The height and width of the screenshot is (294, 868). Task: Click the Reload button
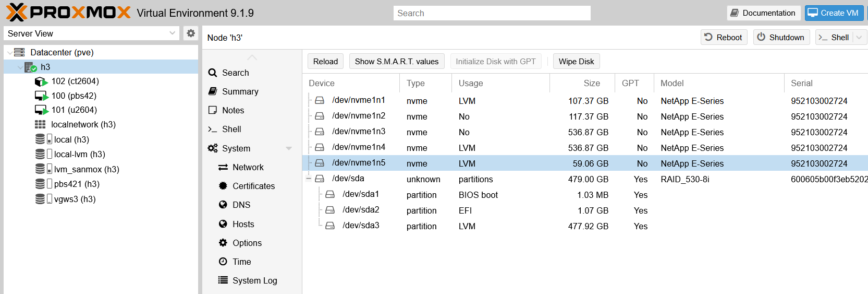[325, 61]
